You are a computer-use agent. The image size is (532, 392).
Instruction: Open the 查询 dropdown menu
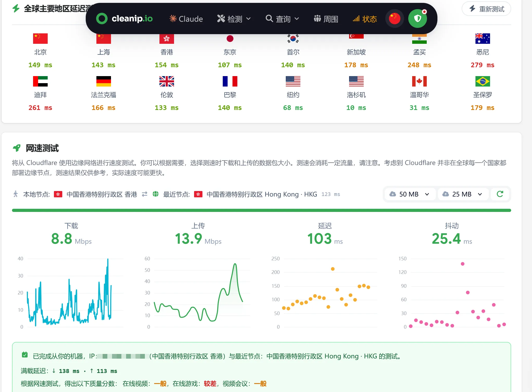pyautogui.click(x=282, y=19)
